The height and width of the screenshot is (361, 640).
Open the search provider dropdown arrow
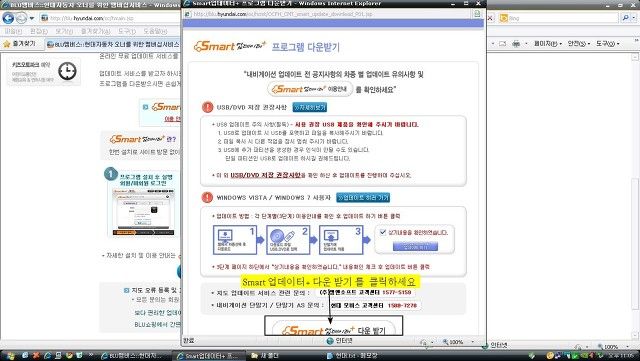[634, 18]
